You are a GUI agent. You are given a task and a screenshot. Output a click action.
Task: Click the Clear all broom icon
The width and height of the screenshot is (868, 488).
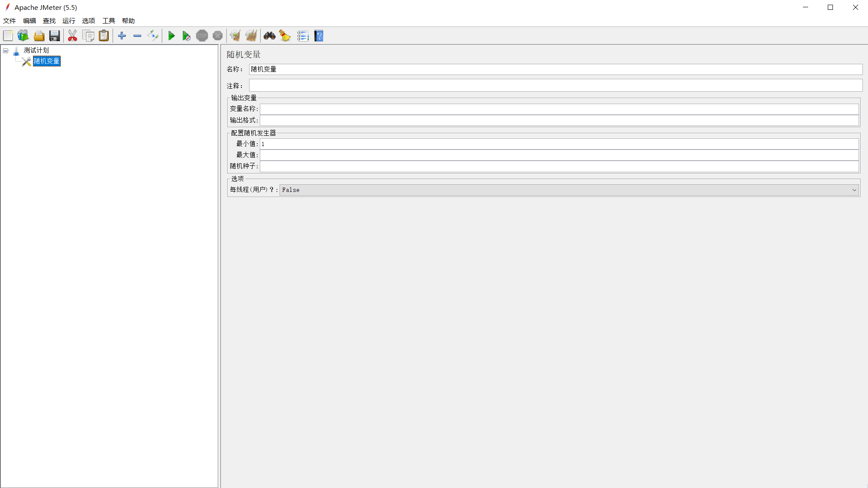[x=251, y=36]
